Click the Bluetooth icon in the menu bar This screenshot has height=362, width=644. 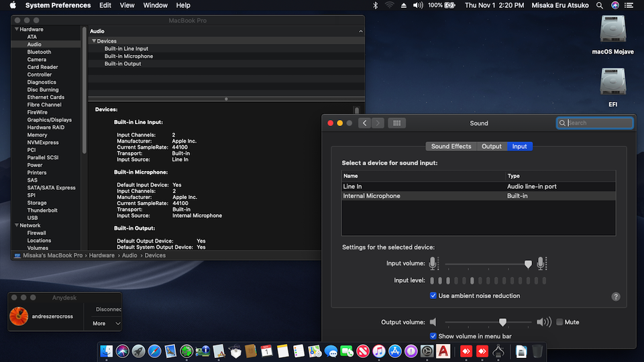[375, 5]
